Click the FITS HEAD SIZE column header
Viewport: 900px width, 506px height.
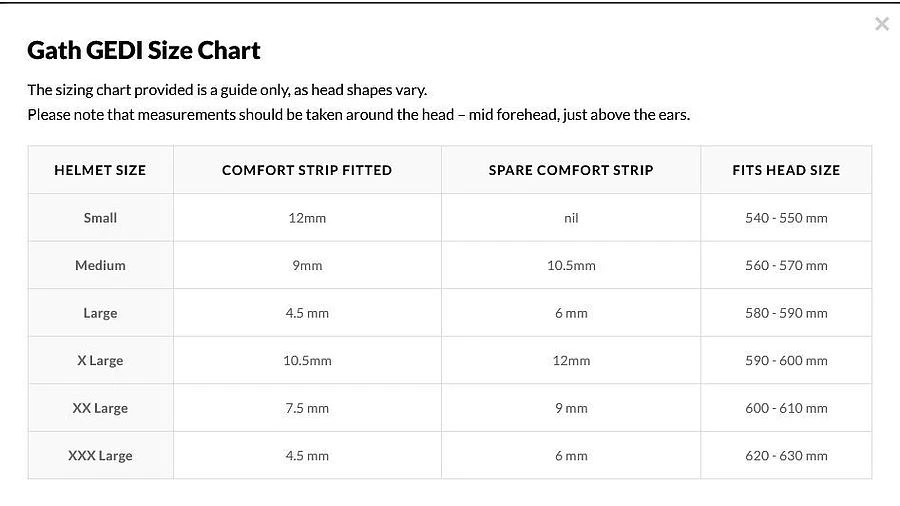tap(786, 170)
